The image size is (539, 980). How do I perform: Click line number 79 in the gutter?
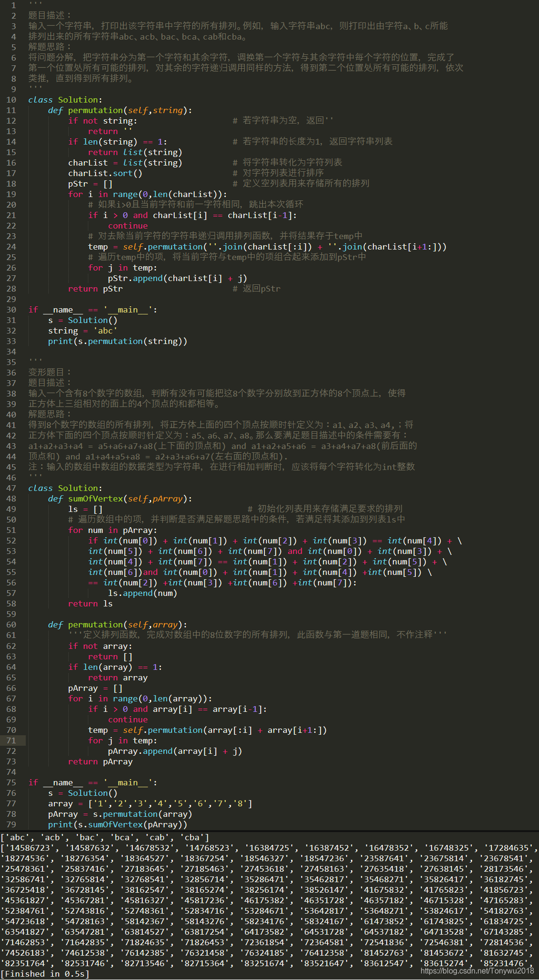pyautogui.click(x=11, y=824)
